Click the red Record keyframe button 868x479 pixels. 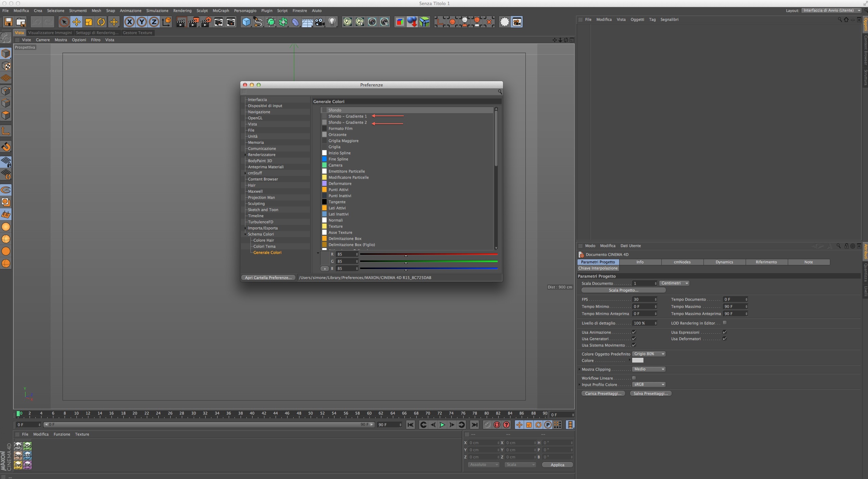coord(497,425)
